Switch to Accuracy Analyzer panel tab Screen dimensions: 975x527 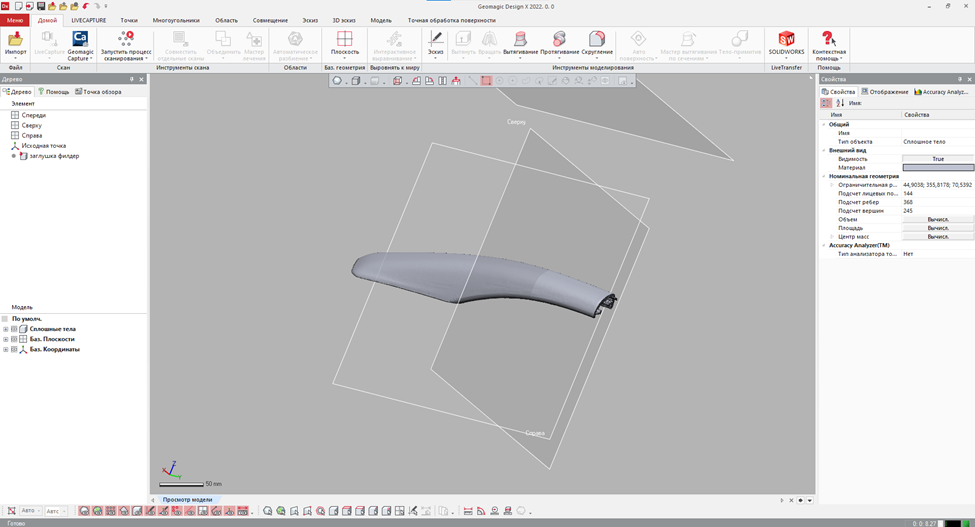pos(941,92)
